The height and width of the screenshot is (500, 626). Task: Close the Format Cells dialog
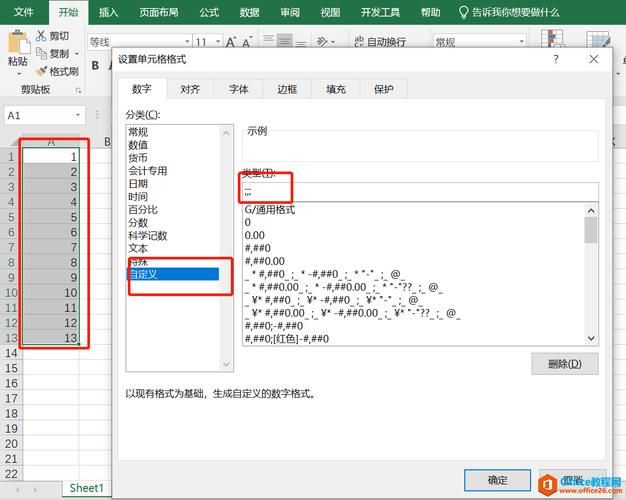click(594, 59)
